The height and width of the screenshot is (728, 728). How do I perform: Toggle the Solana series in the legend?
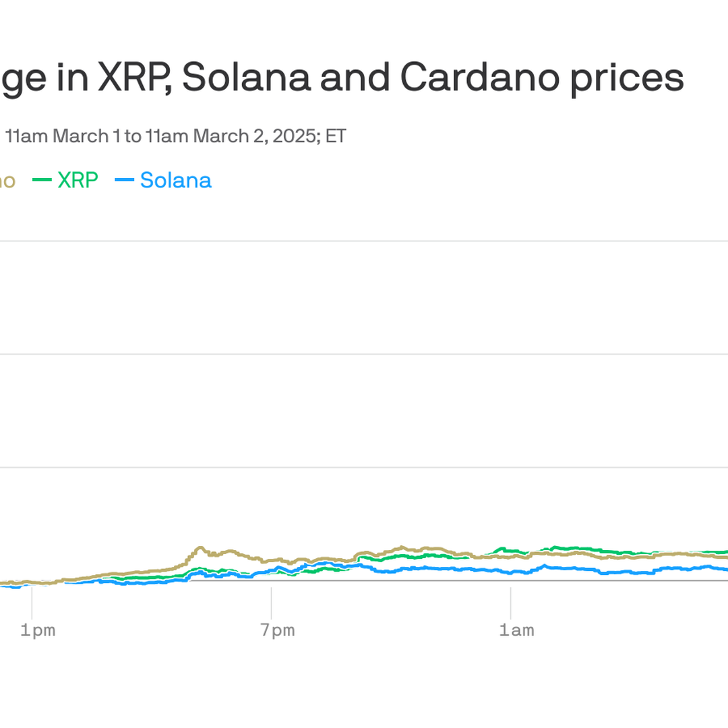175,181
